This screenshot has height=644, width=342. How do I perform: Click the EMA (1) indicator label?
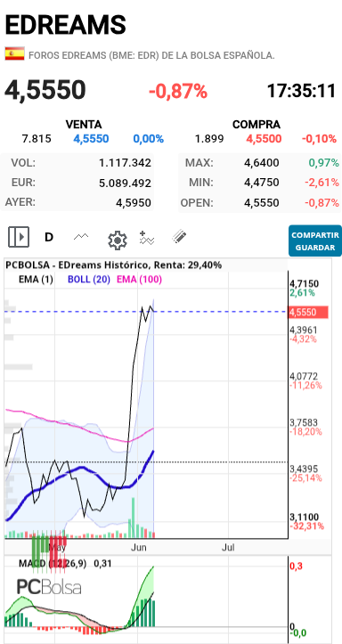point(37,280)
